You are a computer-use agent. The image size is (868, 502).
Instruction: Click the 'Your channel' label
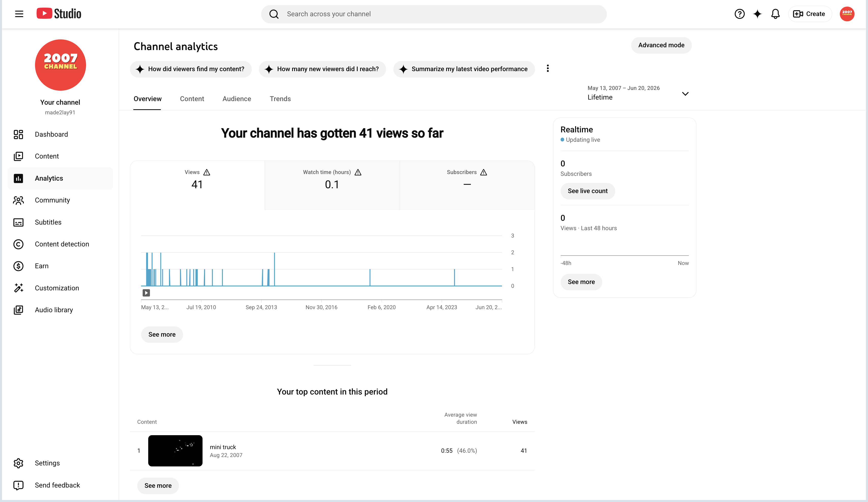coord(60,102)
